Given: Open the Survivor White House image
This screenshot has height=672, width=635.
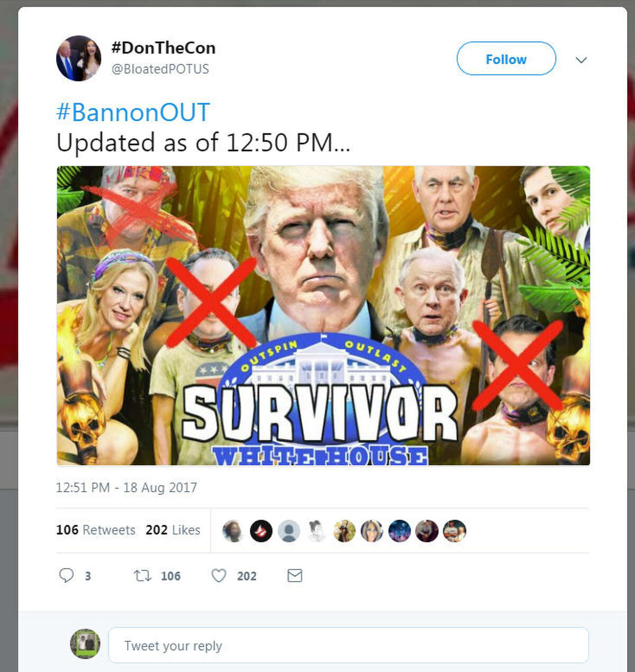Looking at the screenshot, I should click(x=323, y=315).
